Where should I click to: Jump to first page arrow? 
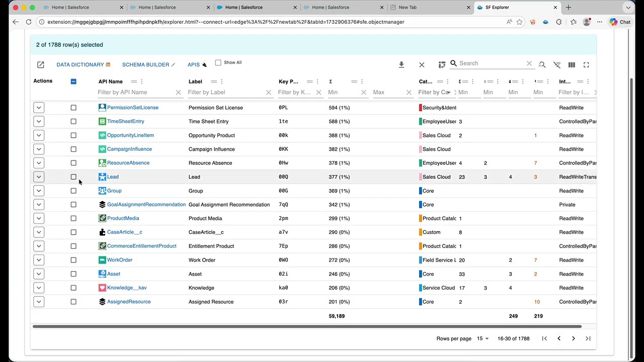point(544,338)
